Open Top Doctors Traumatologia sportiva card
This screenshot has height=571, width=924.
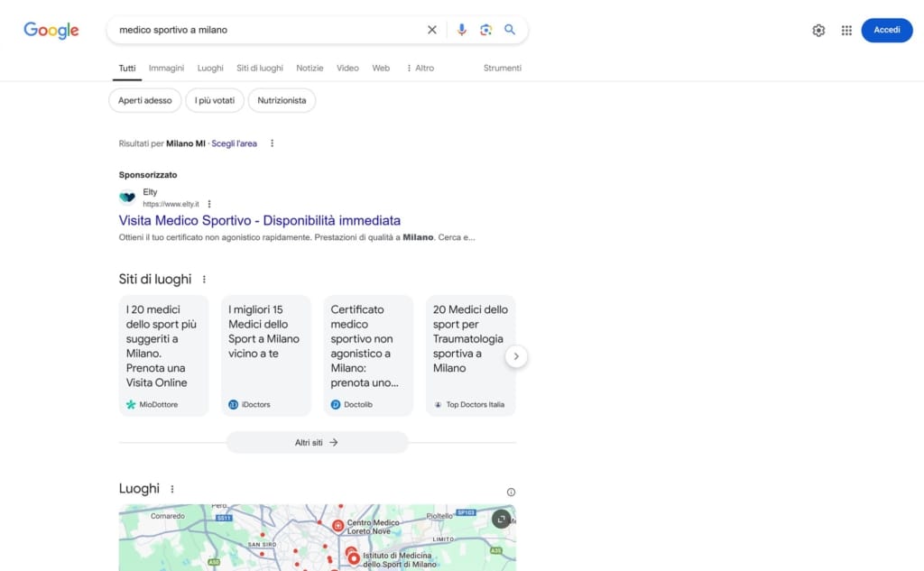[470, 355]
